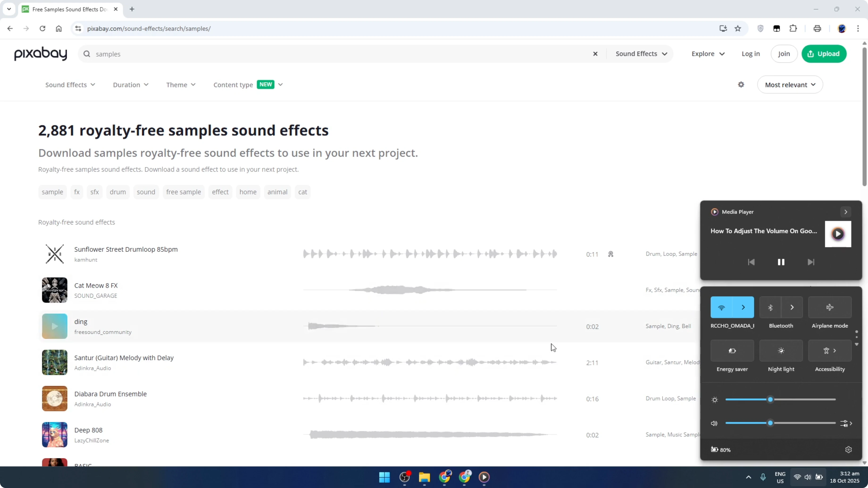Follow the drum tag link
The image size is (868, 488).
[x=118, y=192]
